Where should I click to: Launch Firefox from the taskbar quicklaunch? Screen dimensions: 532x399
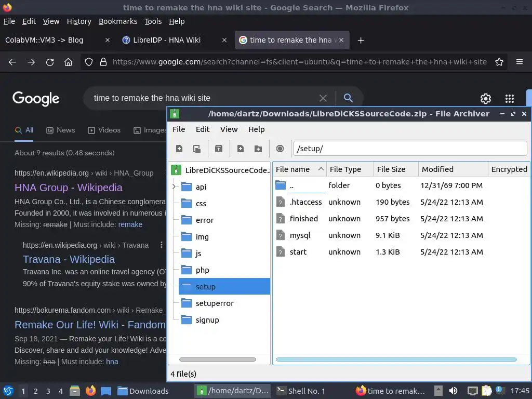click(x=90, y=391)
